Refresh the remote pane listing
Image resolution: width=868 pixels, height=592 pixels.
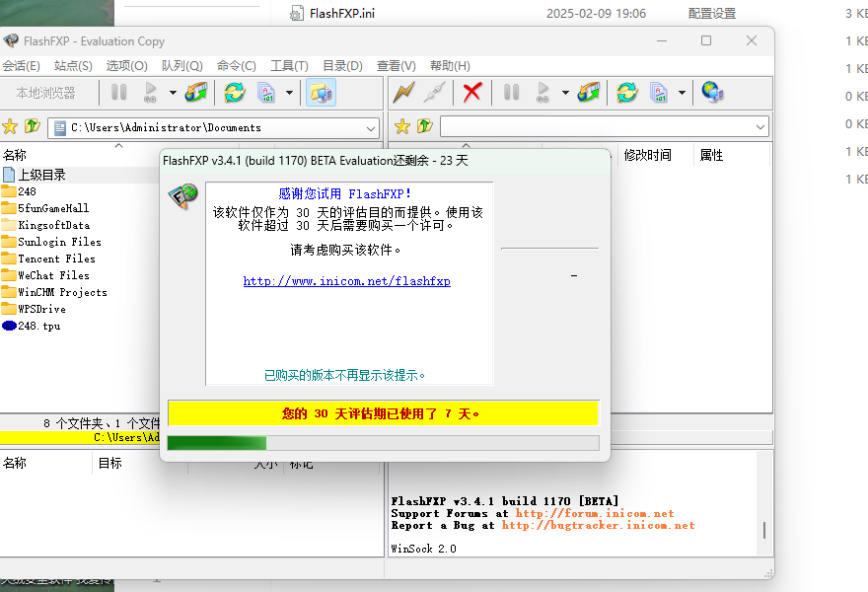627,92
